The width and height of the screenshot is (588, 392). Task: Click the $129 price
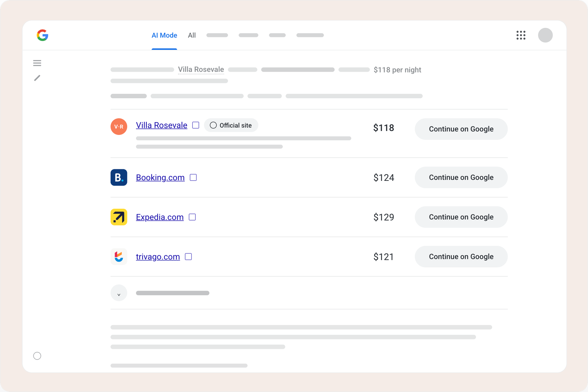pos(383,217)
